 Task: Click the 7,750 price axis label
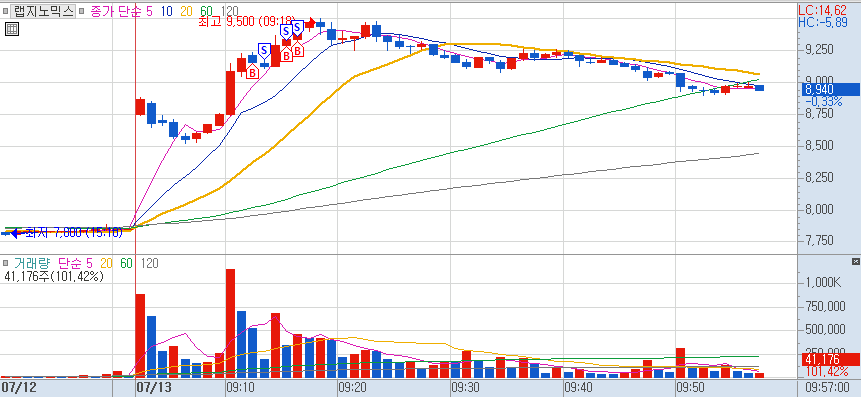pos(819,241)
